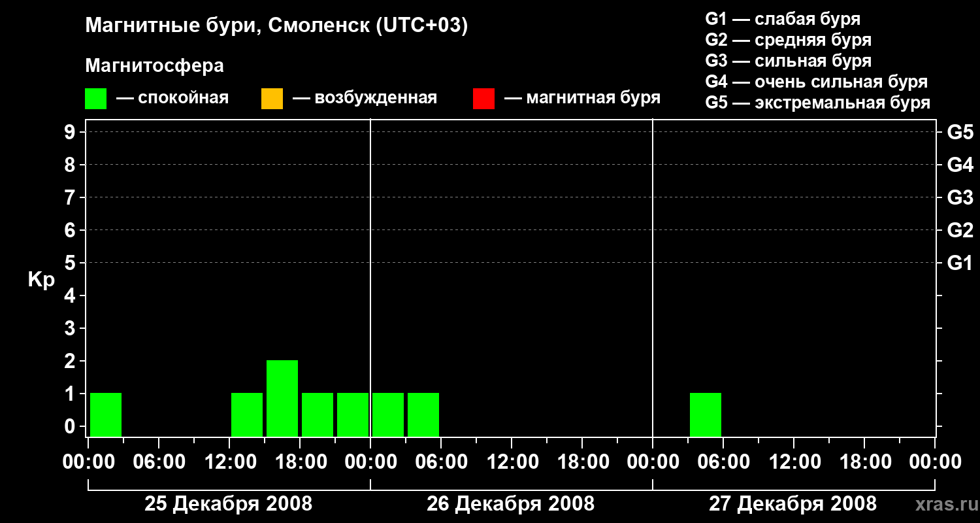Click the '27 Декабря 2008' date label

point(793,503)
